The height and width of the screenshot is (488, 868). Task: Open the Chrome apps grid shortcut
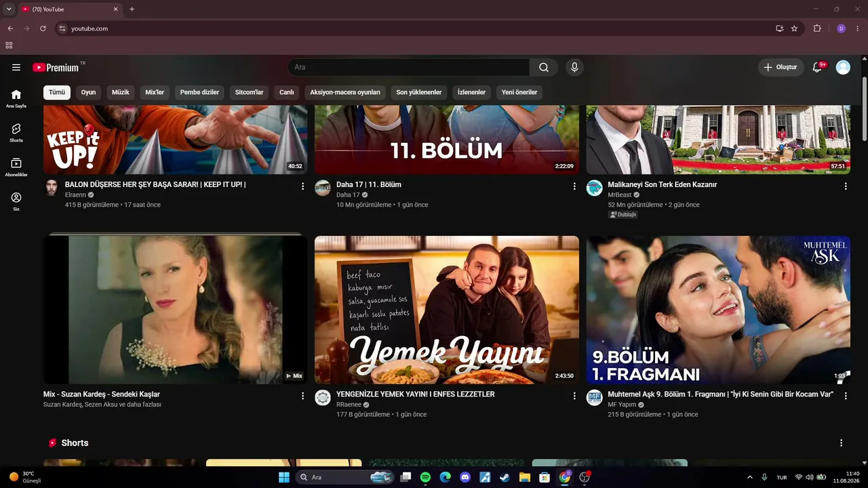(x=9, y=45)
